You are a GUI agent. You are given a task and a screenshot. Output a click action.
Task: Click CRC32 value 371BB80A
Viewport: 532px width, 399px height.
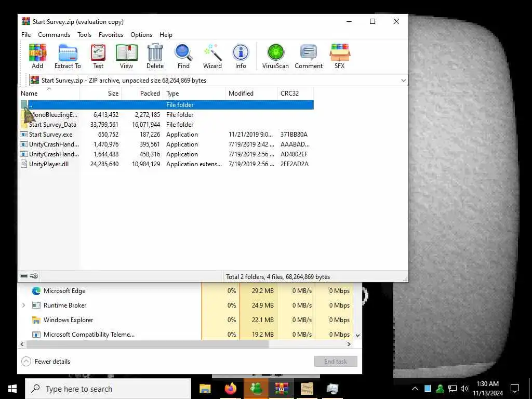point(294,135)
